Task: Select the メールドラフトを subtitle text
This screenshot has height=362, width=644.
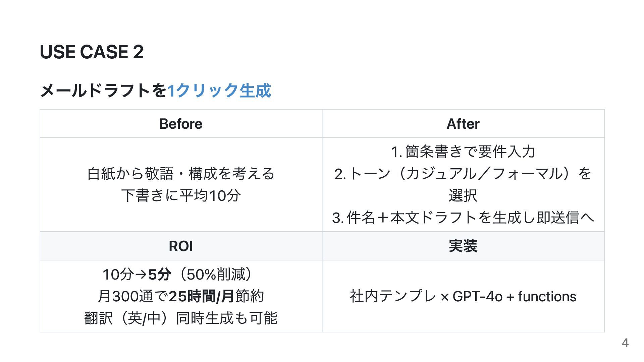Action: coord(103,90)
